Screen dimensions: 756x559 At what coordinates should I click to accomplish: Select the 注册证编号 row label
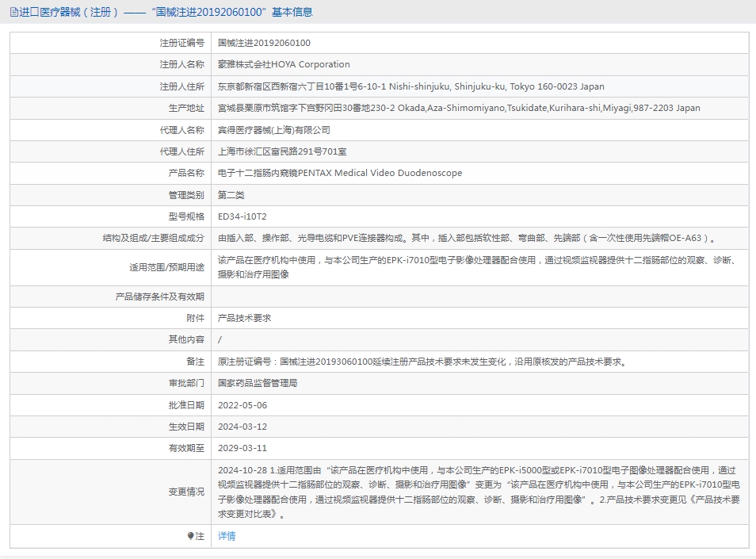(x=181, y=43)
